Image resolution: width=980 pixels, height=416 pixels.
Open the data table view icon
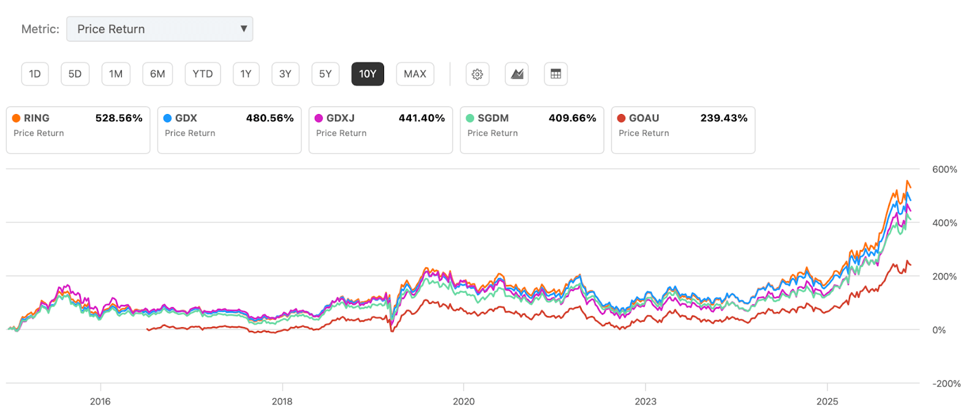[556, 74]
